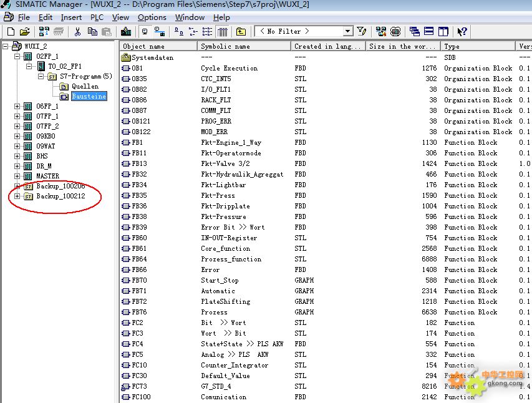The height and width of the screenshot is (403, 532).
Task: Open the File menu
Action: click(x=24, y=17)
